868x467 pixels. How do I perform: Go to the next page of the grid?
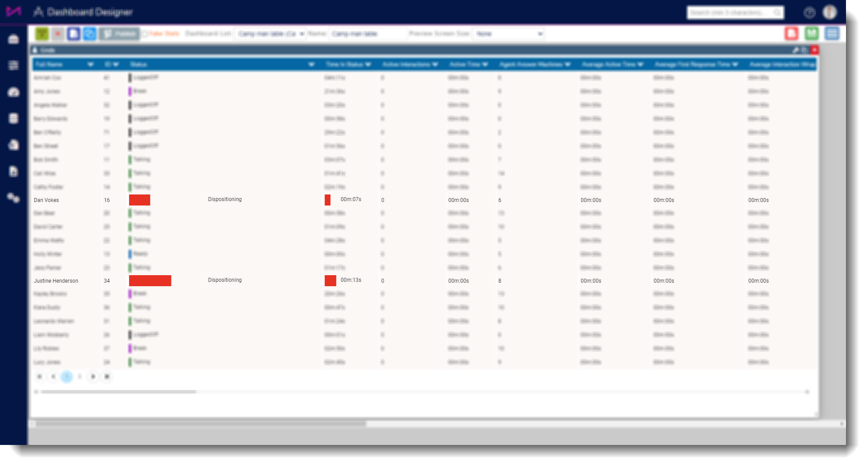[x=93, y=377]
